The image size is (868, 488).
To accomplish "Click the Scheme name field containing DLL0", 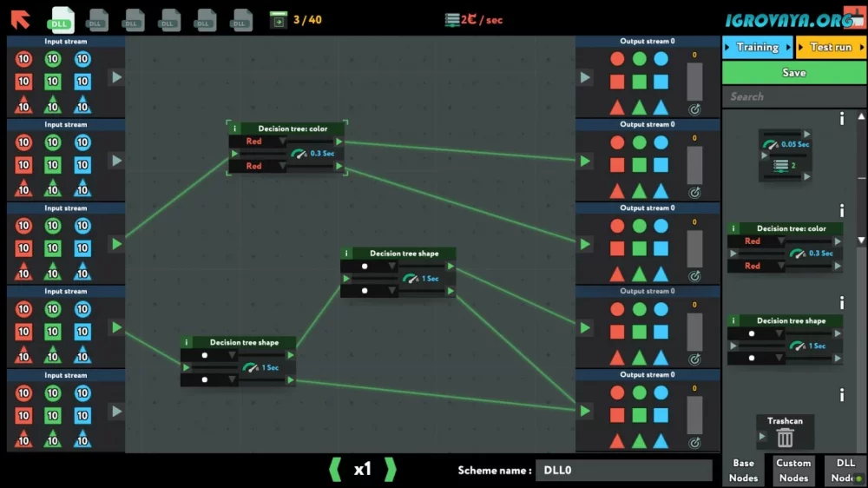I will pyautogui.click(x=623, y=470).
